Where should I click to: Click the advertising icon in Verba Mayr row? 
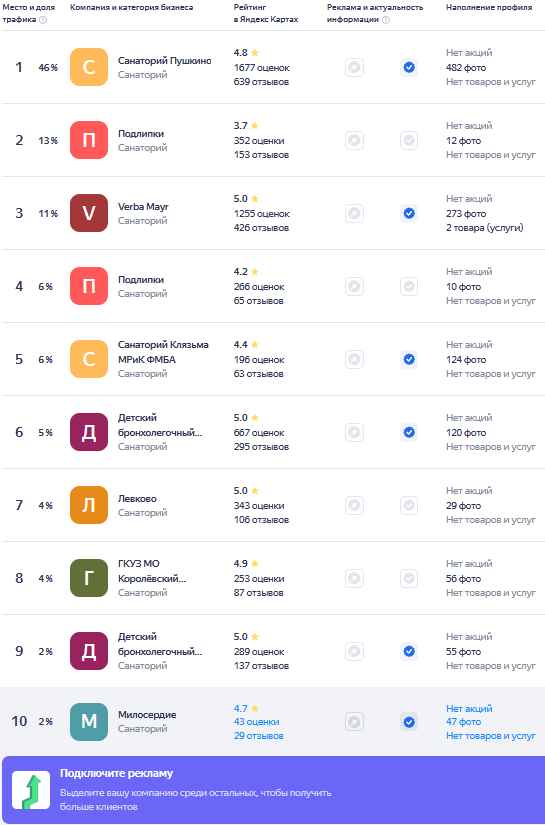(354, 214)
